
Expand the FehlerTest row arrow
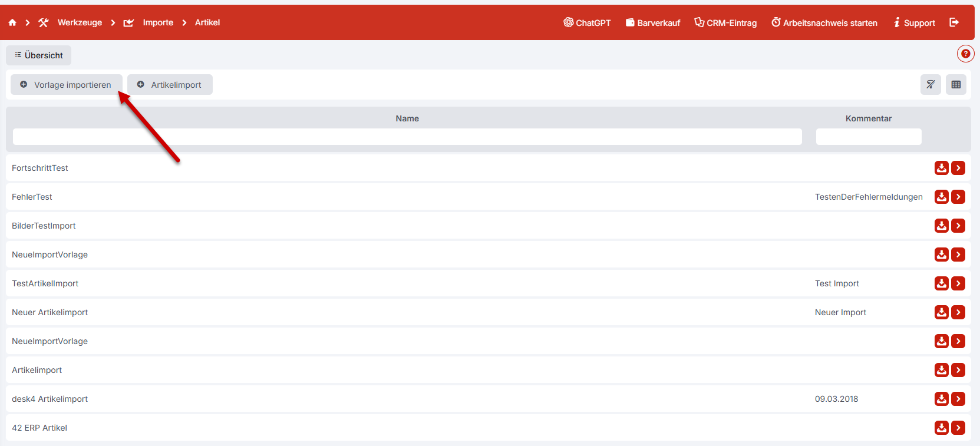pos(958,197)
